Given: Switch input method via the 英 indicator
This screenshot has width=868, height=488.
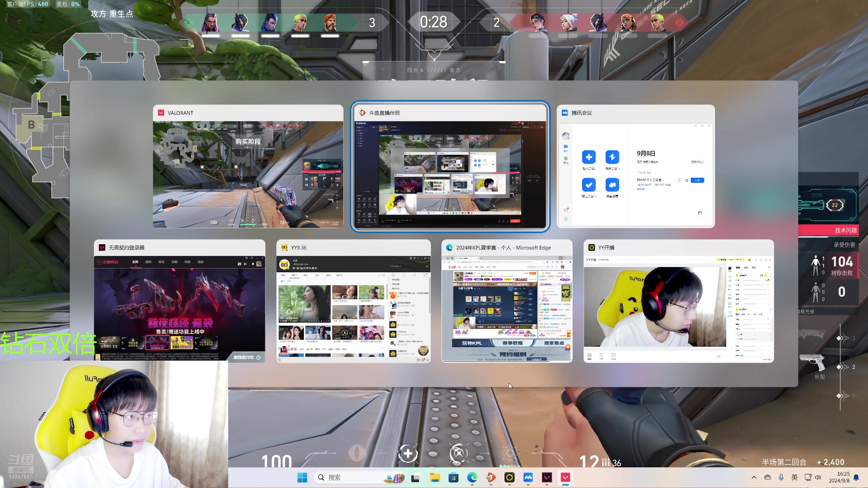Looking at the screenshot, I should tap(795, 478).
